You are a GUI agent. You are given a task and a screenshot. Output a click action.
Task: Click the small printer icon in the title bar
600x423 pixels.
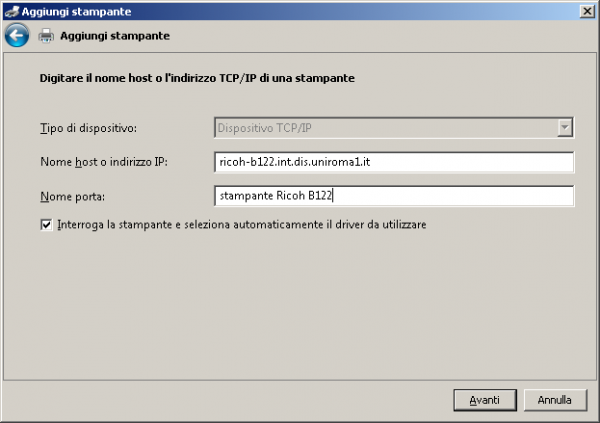[12, 10]
